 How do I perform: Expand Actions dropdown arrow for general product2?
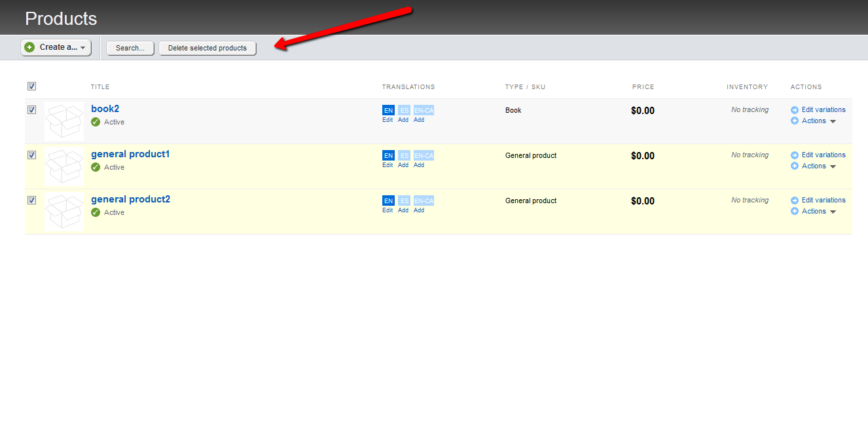point(833,212)
